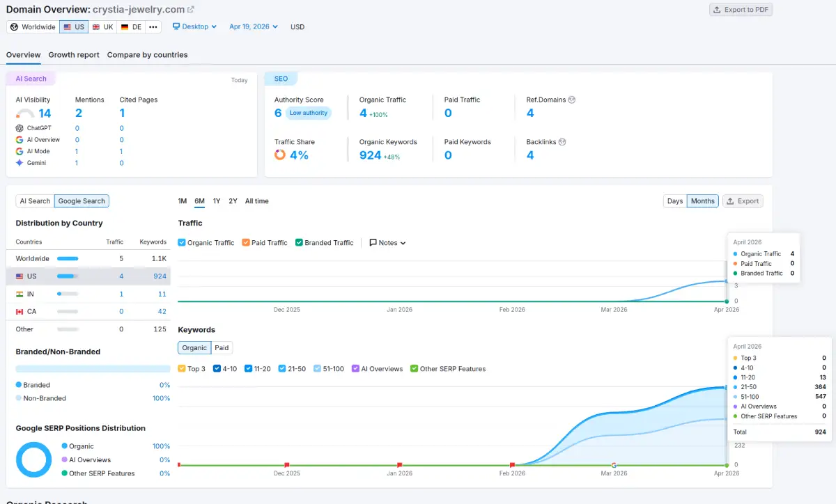Click the Gemini icon in AI Visibility

pos(19,162)
